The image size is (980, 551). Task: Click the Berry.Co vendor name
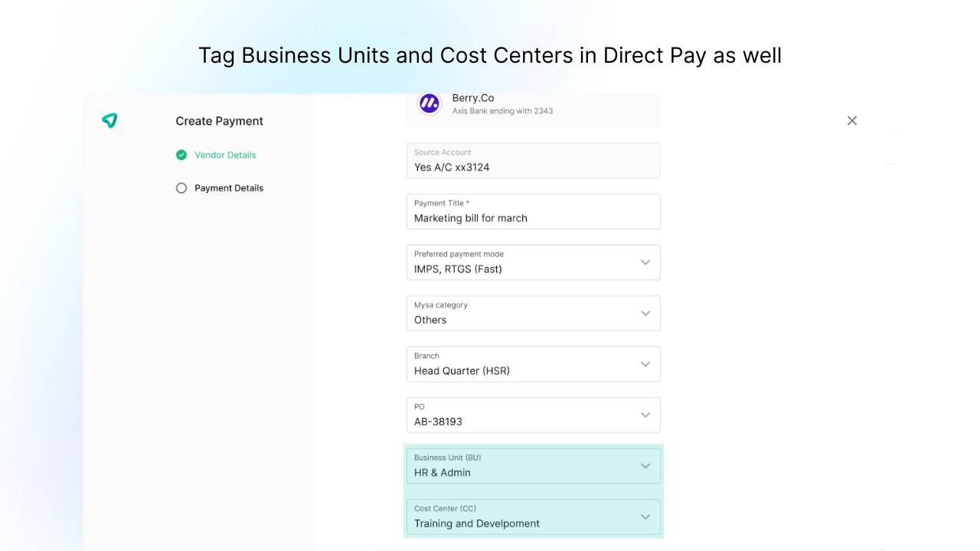pos(473,98)
